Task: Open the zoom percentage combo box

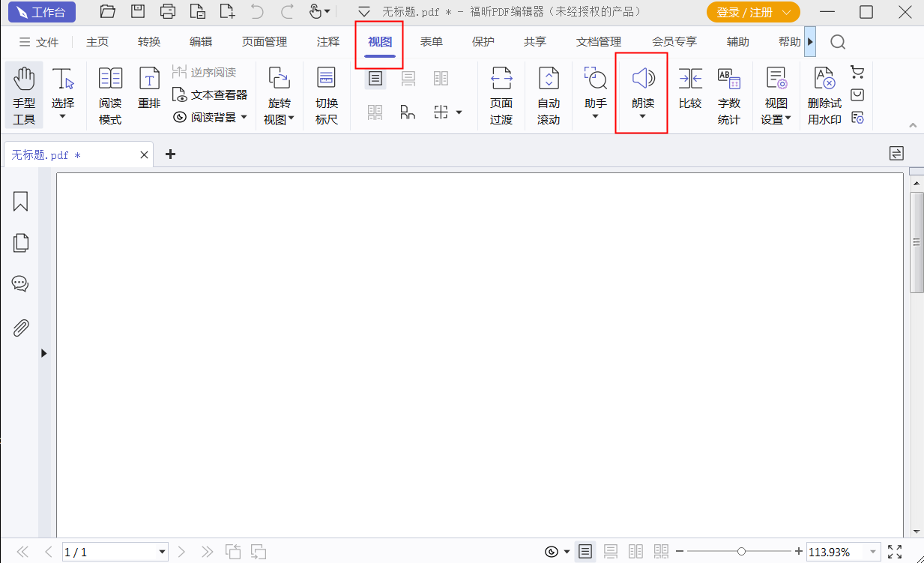Action: [872, 552]
